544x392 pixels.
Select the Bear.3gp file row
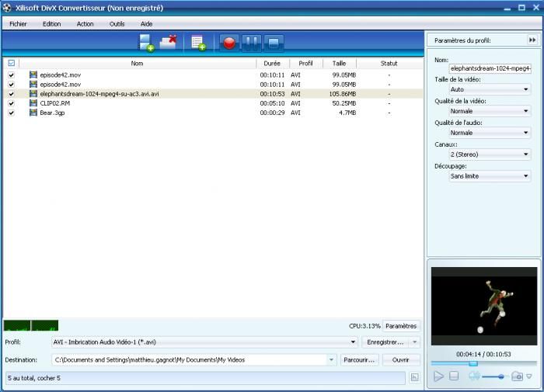tap(214, 113)
